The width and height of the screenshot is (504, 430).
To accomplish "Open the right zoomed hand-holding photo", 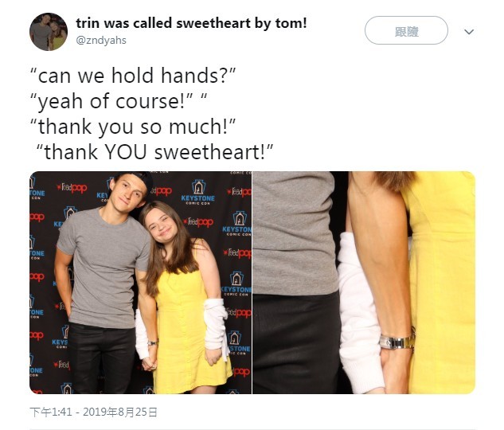I will (x=364, y=283).
